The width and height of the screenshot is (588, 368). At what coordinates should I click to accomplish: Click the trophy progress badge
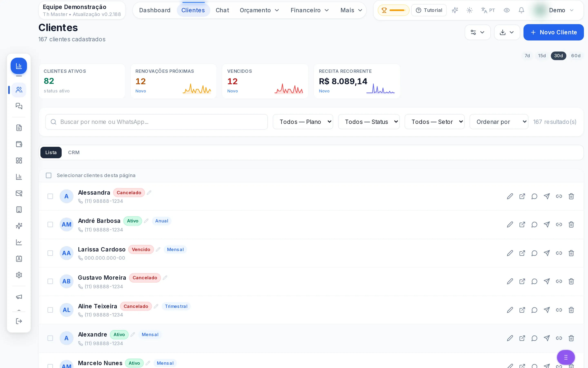pos(393,10)
